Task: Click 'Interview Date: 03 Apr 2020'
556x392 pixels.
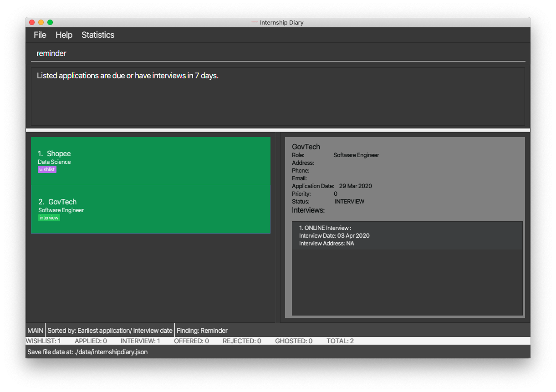Action: tap(334, 235)
